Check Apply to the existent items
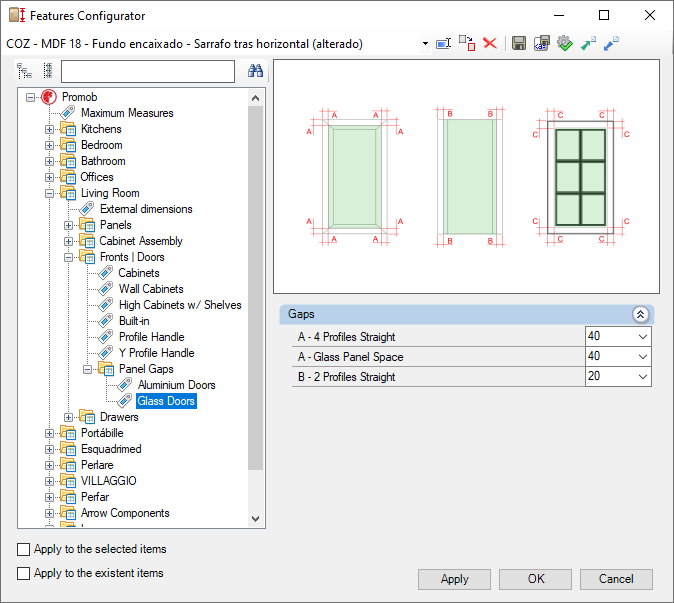674x603 pixels. [23, 573]
